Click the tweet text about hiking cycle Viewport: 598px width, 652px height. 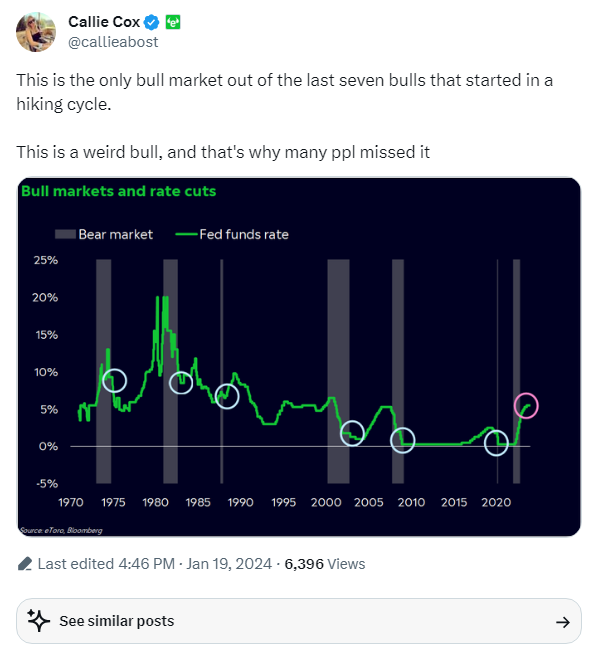(x=285, y=92)
